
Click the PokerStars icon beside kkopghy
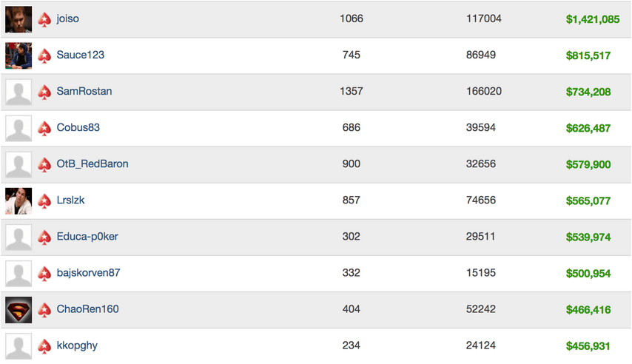pyautogui.click(x=44, y=346)
